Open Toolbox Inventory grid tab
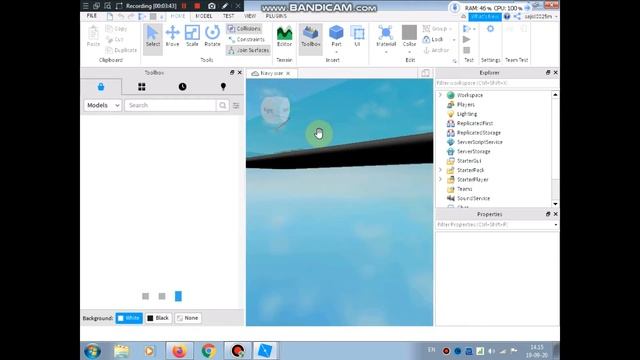This screenshot has height=360, width=640. [x=142, y=87]
